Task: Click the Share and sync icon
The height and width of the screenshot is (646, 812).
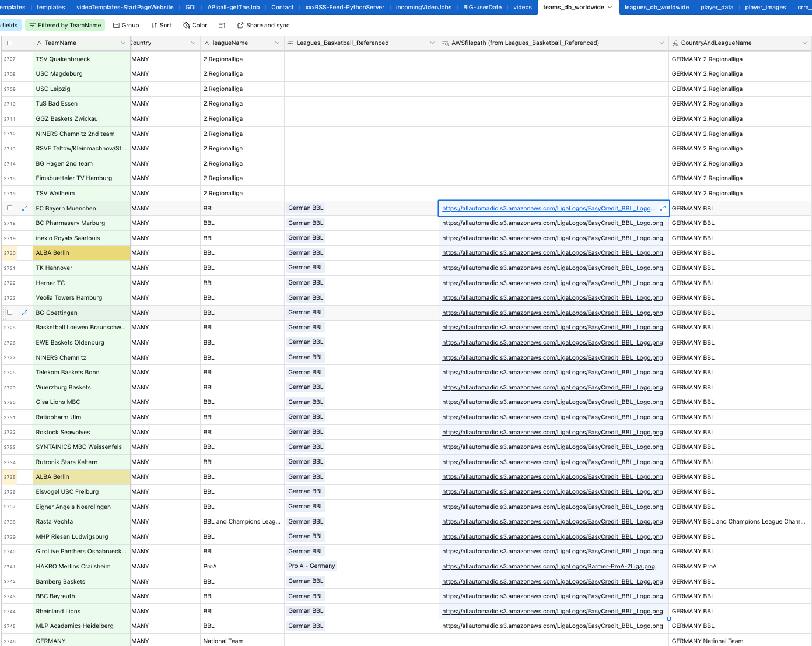Action: pos(240,26)
